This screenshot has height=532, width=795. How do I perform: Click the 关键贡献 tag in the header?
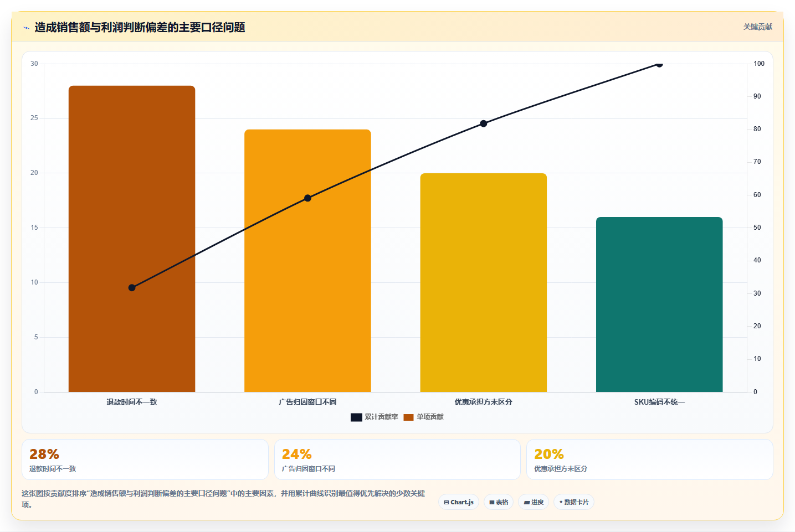757,27
